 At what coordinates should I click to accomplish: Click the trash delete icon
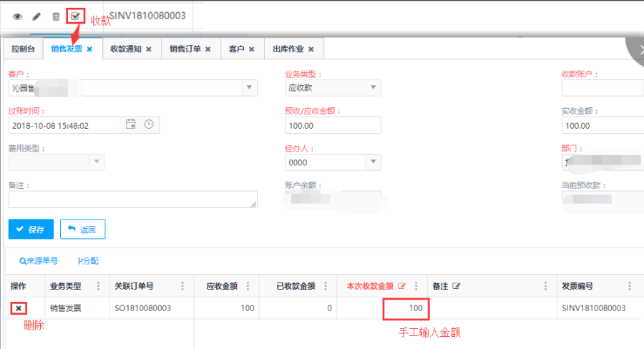coord(56,16)
